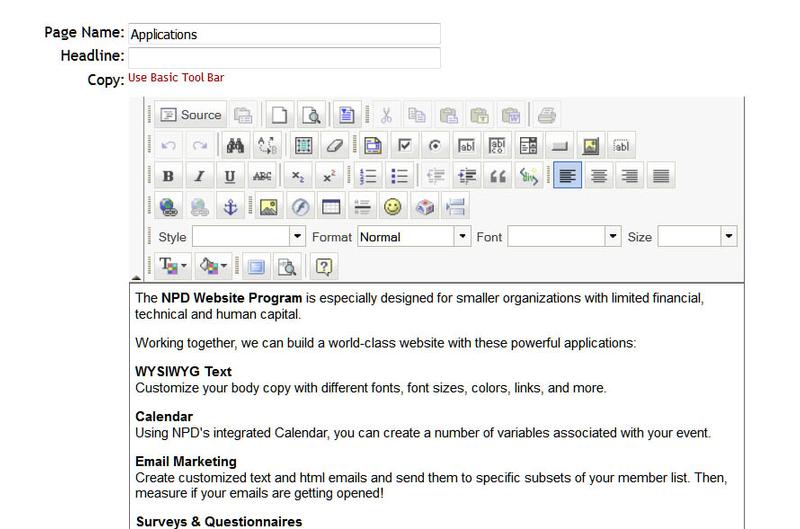This screenshot has height=529, width=800.
Task: Select Left Justify alignment
Action: coord(567,176)
